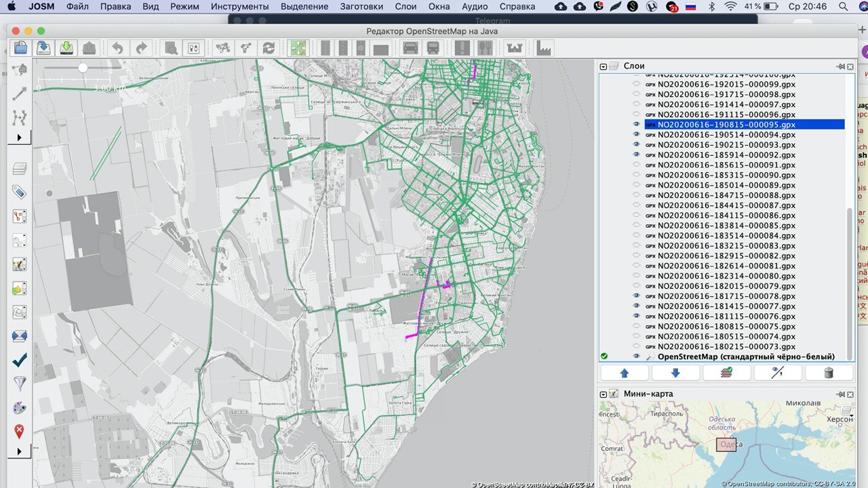Click the bus preset toolbar icon
This screenshot has width=868, height=488.
(432, 48)
